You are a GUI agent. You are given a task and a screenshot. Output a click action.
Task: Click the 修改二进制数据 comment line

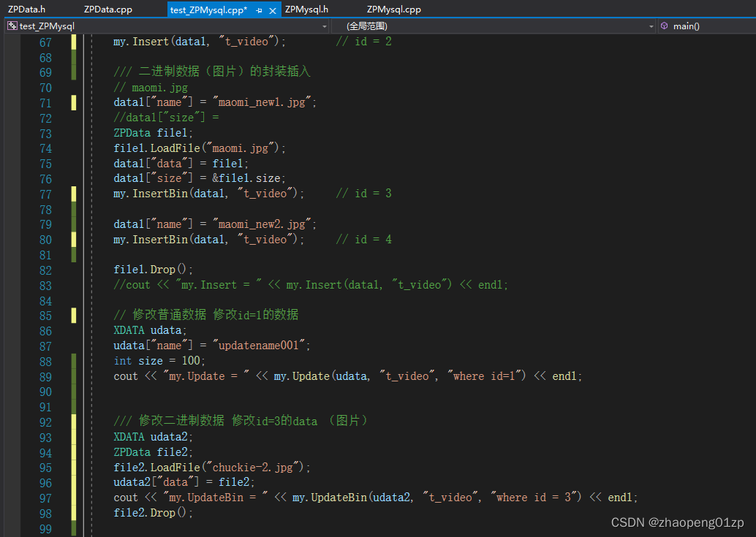pos(241,421)
